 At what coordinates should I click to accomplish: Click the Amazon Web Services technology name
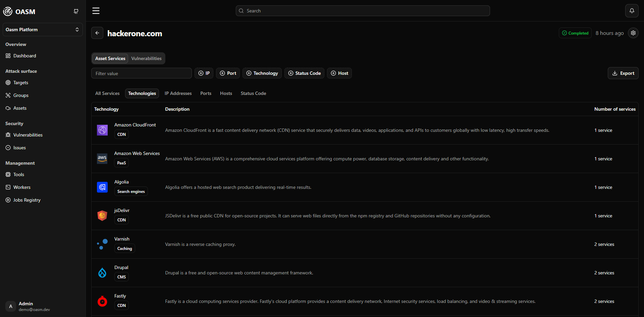tap(137, 153)
